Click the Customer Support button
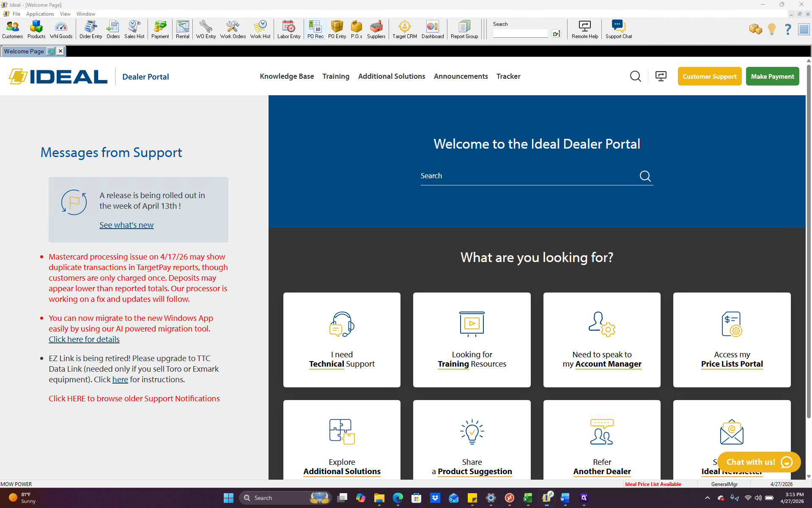Screen dimensions: 812x508 tap(709, 76)
